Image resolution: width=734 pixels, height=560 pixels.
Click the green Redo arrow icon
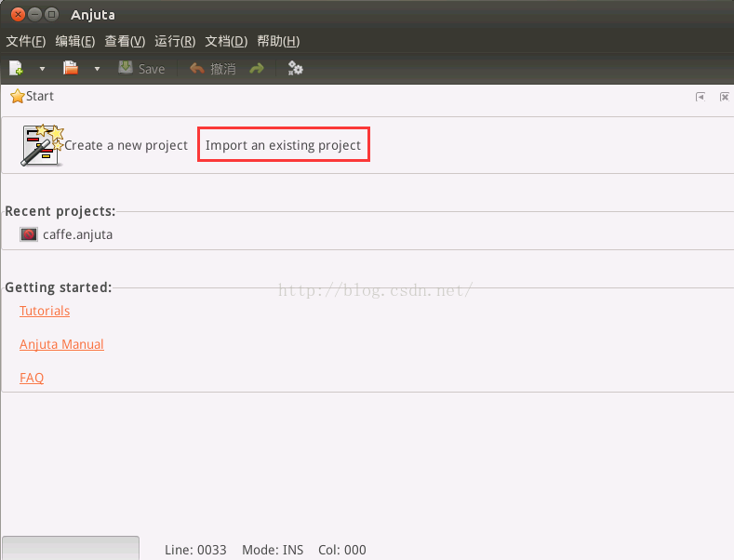tap(257, 69)
